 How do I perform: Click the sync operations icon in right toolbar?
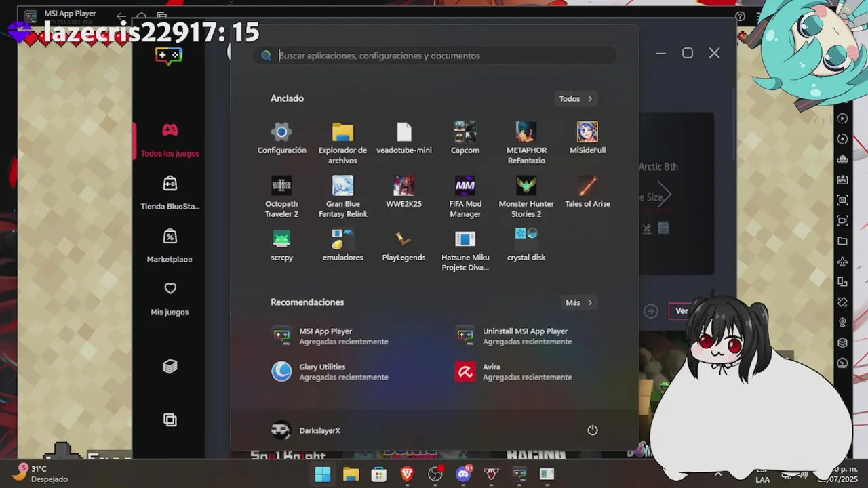(x=842, y=139)
